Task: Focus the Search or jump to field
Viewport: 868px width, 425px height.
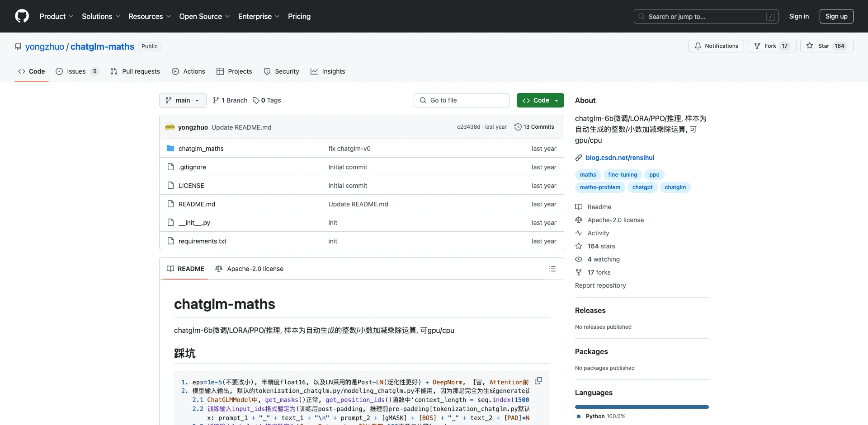Action: [706, 16]
